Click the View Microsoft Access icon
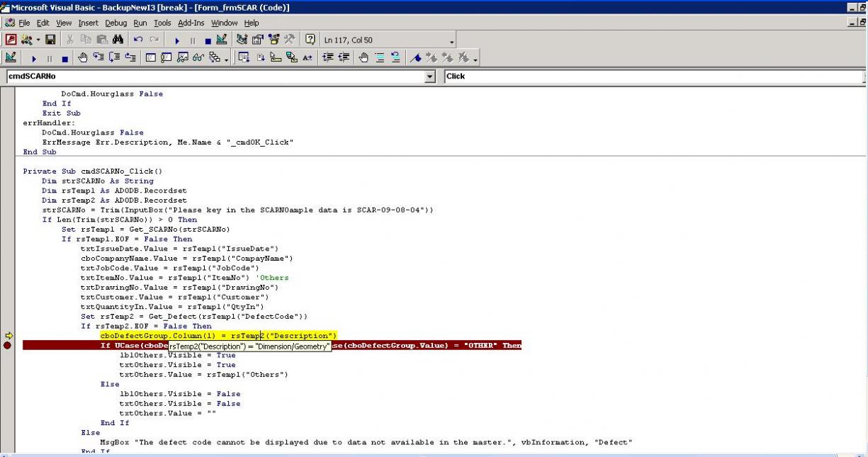The height and width of the screenshot is (457, 868). tap(11, 40)
